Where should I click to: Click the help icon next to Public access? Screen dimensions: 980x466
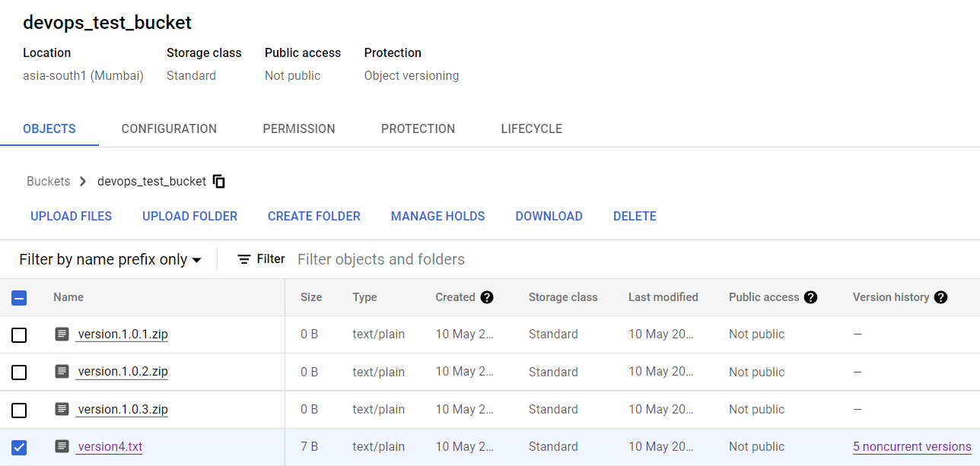[810, 297]
